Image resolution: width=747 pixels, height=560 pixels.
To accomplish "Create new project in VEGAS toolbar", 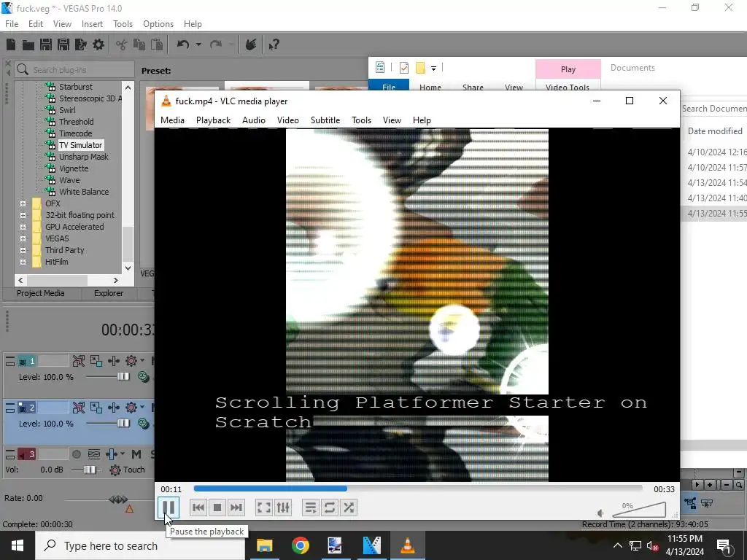I will pyautogui.click(x=11, y=44).
